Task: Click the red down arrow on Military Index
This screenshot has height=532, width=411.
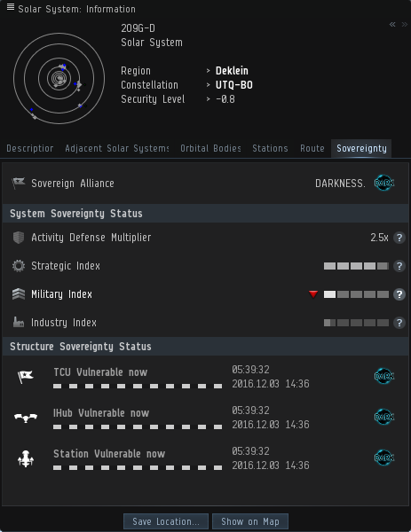Action: coord(313,294)
